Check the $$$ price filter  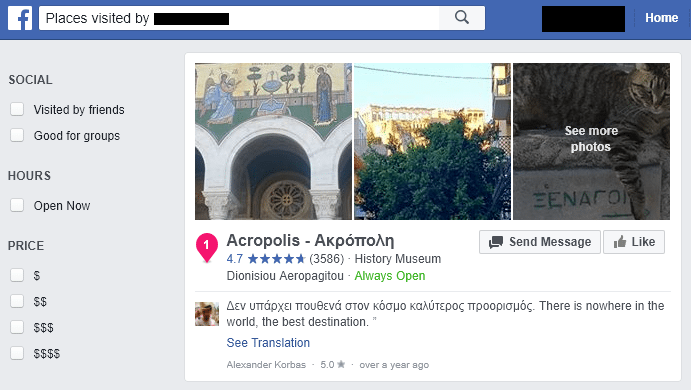click(x=17, y=327)
